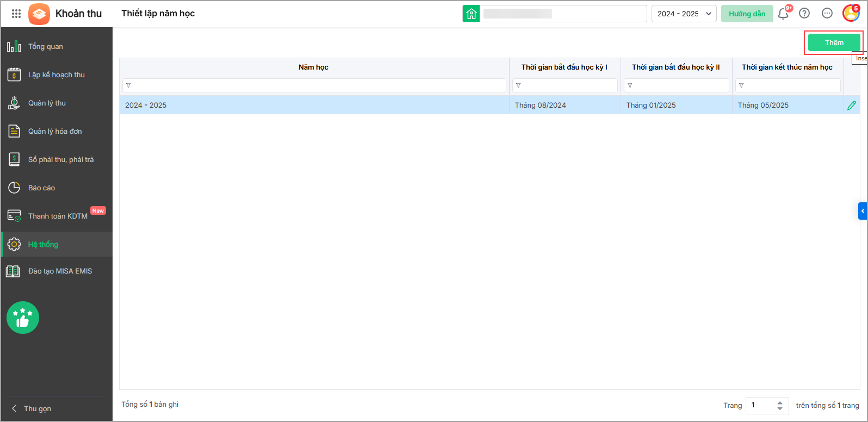
Task: Open the Sổ phải thu, phải trả menu item
Action: (x=57, y=159)
